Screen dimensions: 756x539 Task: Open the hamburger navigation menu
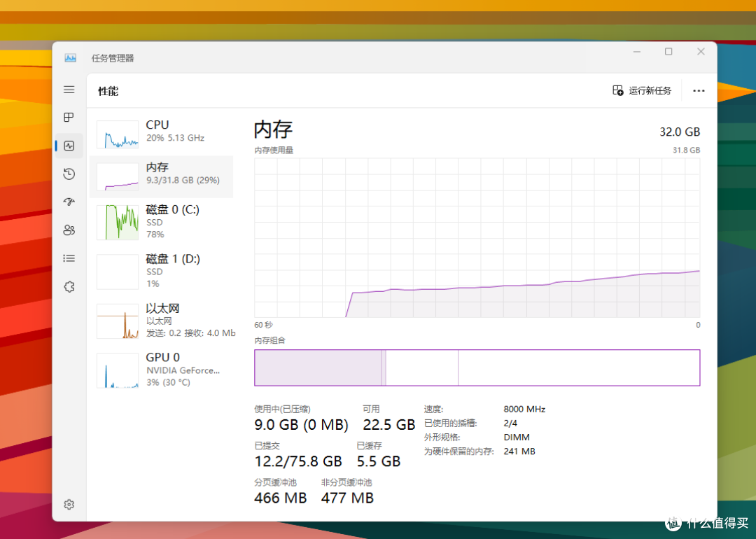(x=69, y=90)
